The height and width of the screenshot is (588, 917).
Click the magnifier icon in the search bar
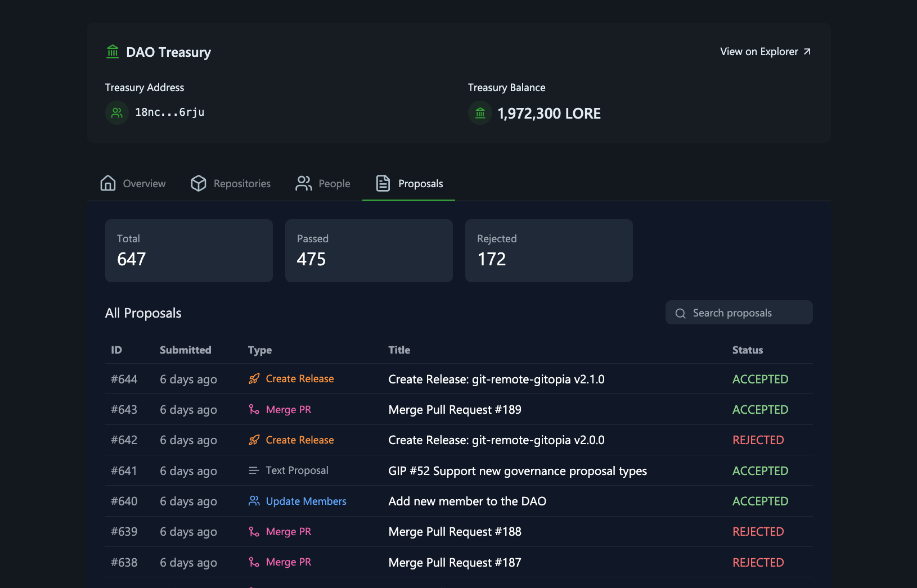681,313
